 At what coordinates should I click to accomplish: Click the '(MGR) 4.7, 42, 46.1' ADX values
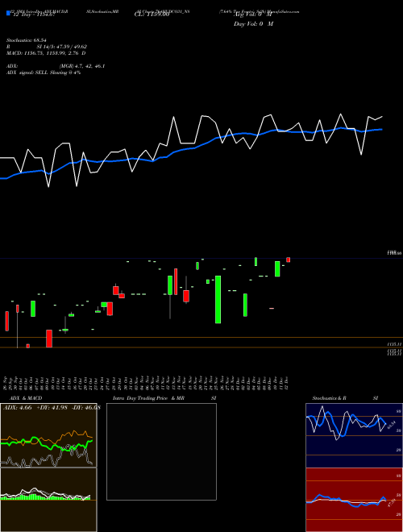pos(82,66)
